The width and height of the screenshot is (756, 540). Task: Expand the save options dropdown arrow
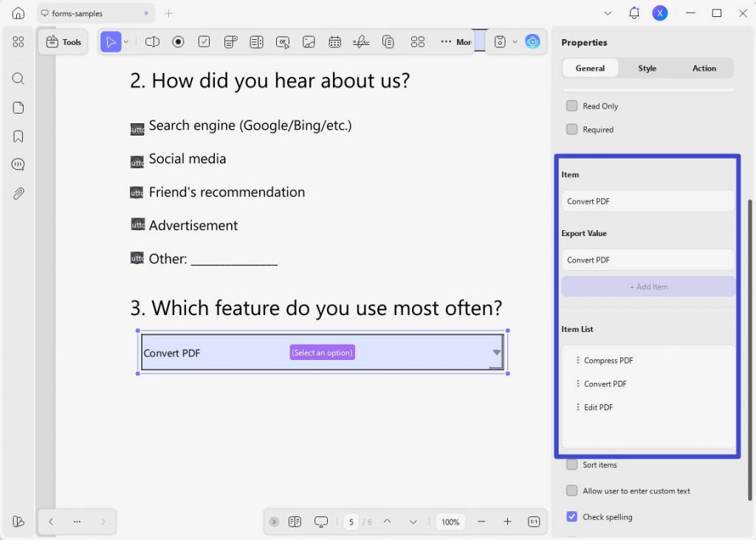515,42
